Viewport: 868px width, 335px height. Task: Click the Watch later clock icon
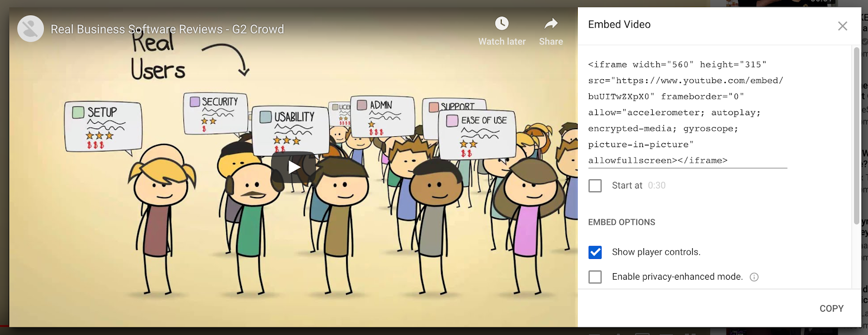pos(502,23)
